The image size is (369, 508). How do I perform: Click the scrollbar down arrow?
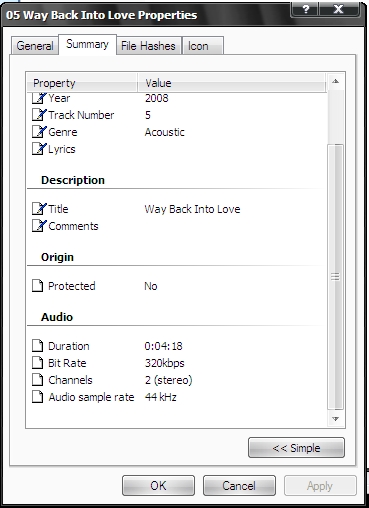[x=336, y=419]
